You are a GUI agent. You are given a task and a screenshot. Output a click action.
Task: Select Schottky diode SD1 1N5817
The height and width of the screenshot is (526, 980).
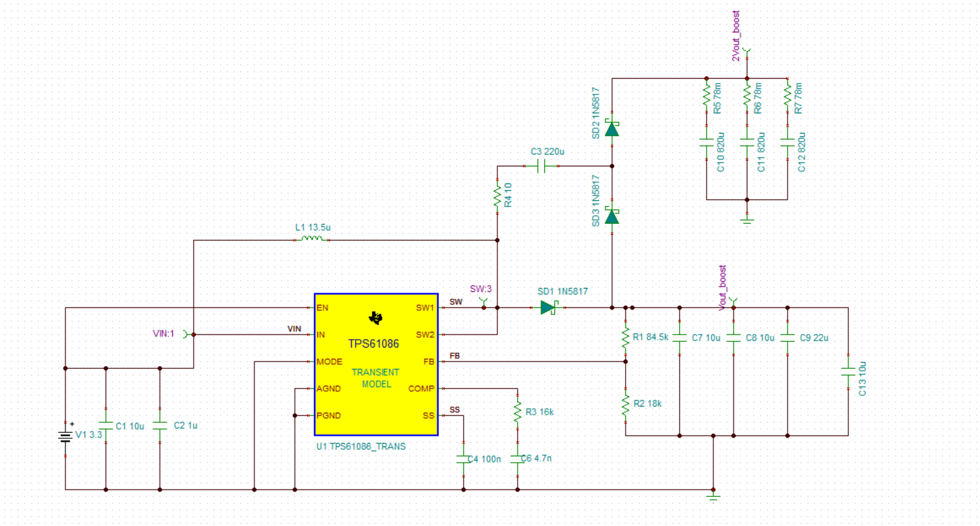[x=549, y=308]
